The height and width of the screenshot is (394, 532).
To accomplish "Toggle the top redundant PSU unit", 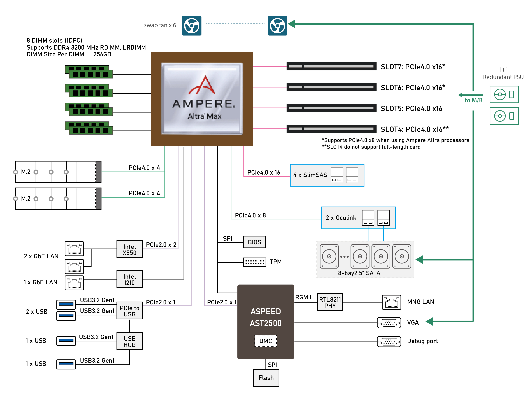I will (x=504, y=94).
